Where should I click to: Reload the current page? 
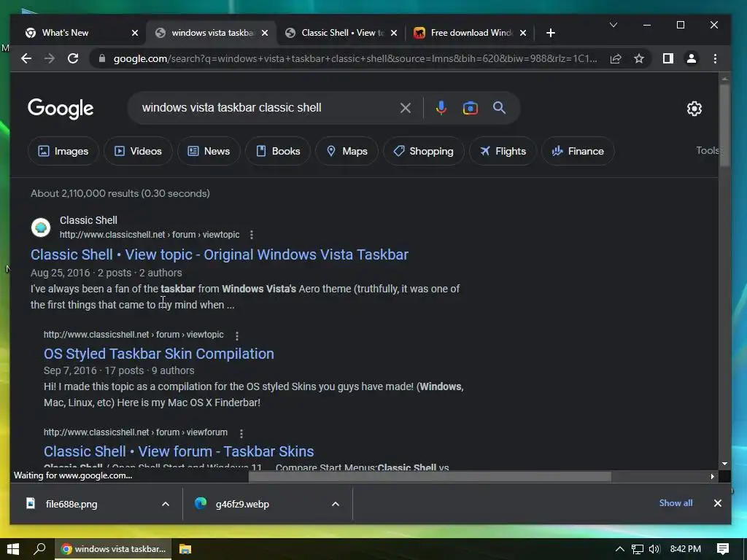pyautogui.click(x=73, y=58)
